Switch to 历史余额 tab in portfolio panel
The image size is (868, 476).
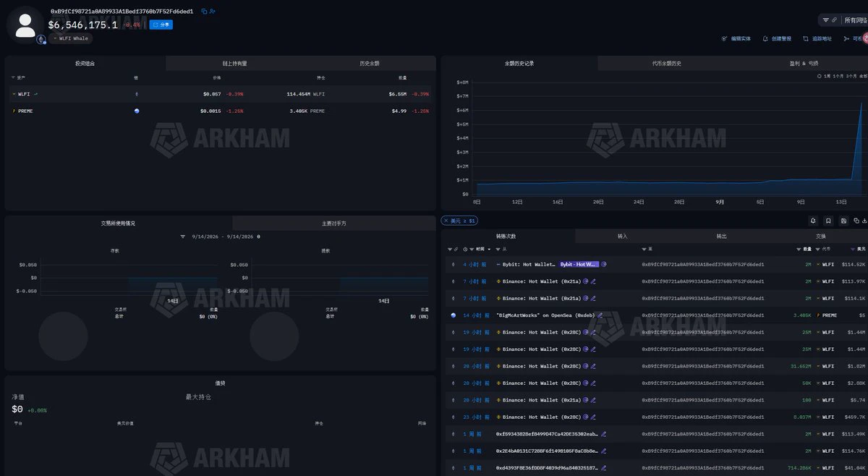370,64
